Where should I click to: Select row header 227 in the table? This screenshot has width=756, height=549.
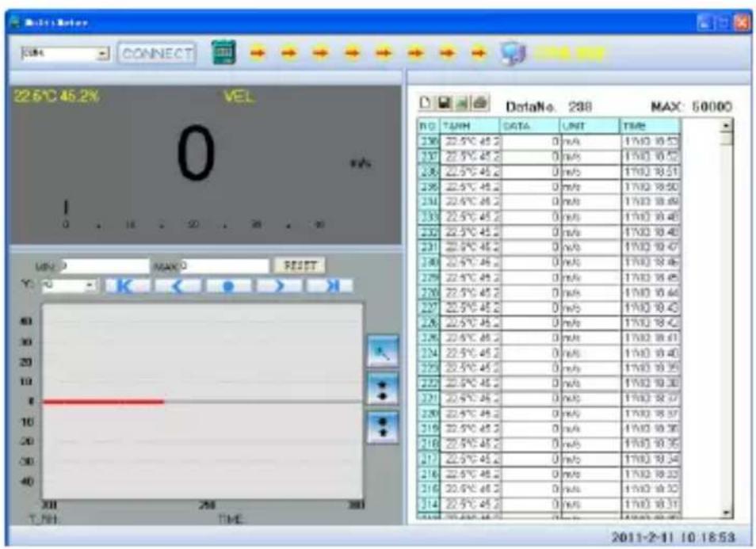click(428, 308)
